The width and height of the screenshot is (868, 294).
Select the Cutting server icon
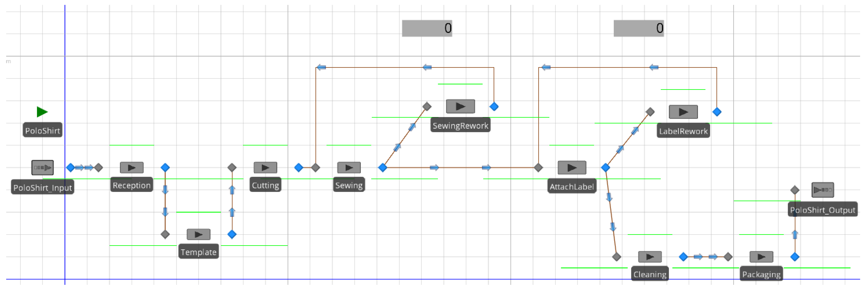pos(265,167)
